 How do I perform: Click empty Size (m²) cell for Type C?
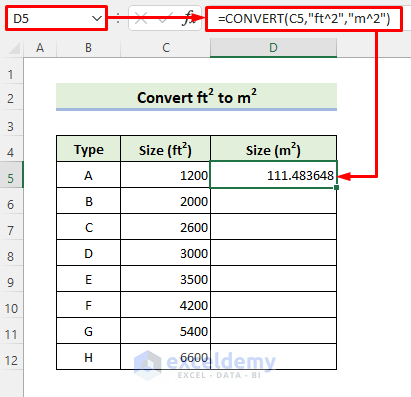[273, 227]
